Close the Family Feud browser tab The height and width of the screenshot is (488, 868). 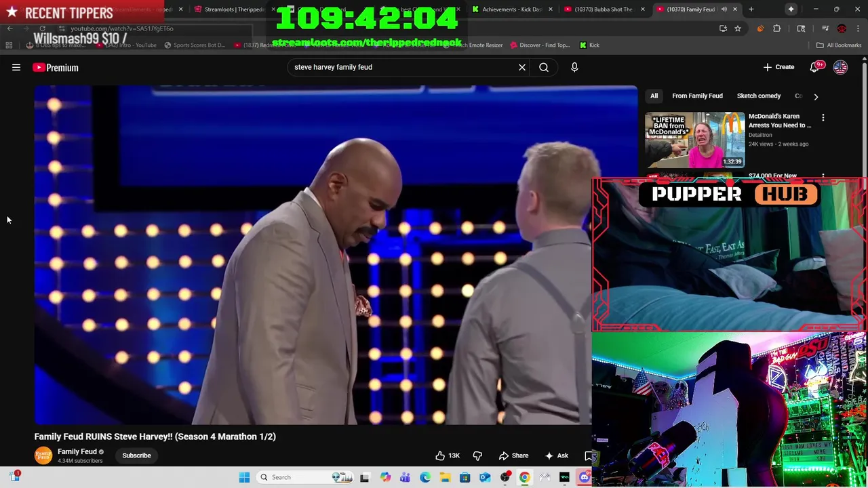pyautogui.click(x=734, y=9)
